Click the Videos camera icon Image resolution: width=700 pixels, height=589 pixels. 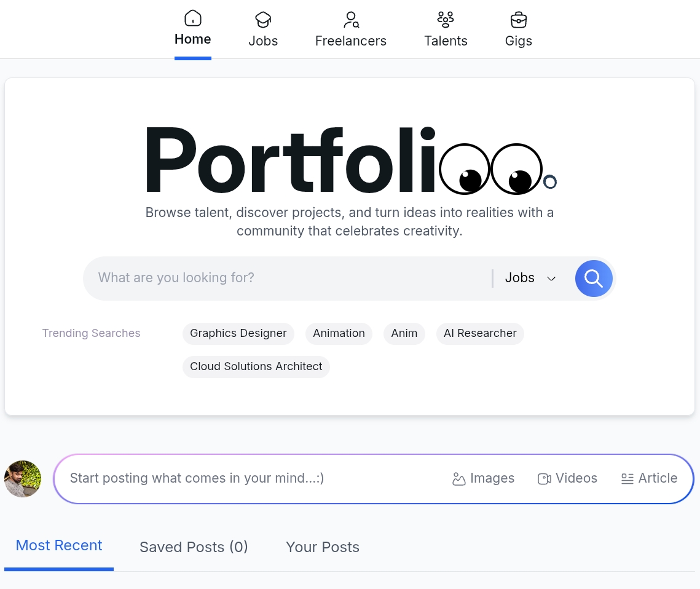click(544, 479)
